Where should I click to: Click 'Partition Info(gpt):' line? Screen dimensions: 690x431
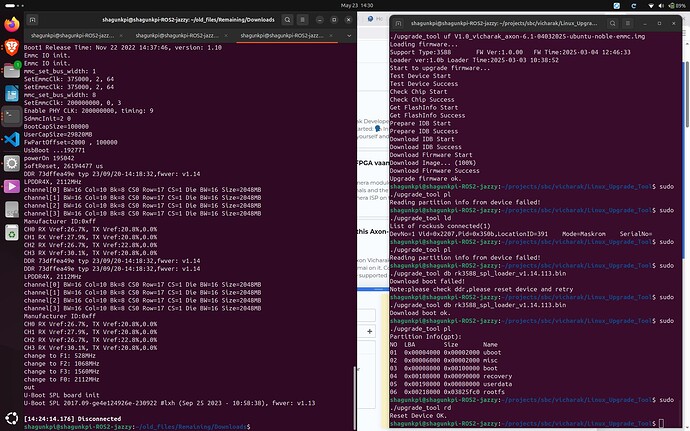pyautogui.click(x=426, y=337)
